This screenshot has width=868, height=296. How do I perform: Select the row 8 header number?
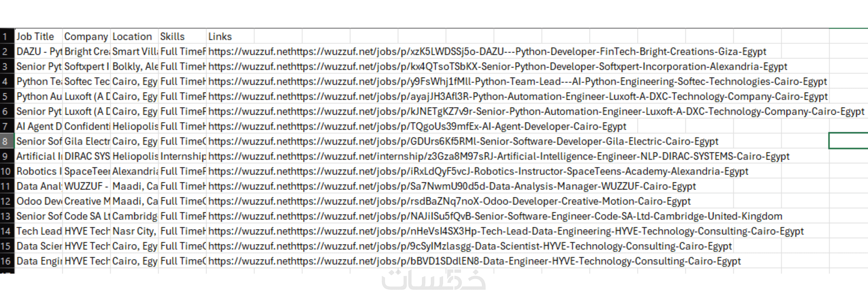point(6,141)
